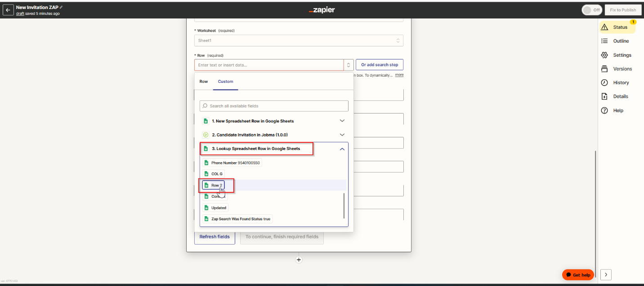The image size is (644, 286).
Task: Click the Outline list icon
Action: (604, 41)
